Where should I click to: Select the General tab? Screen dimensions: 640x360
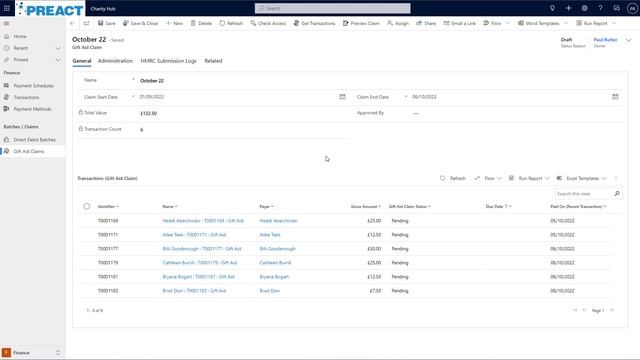point(82,61)
